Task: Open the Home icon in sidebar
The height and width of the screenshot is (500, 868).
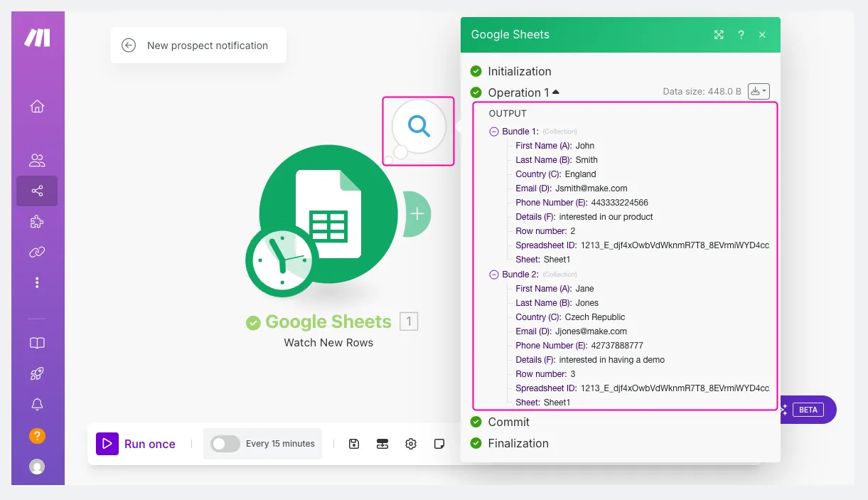Action: (x=37, y=107)
